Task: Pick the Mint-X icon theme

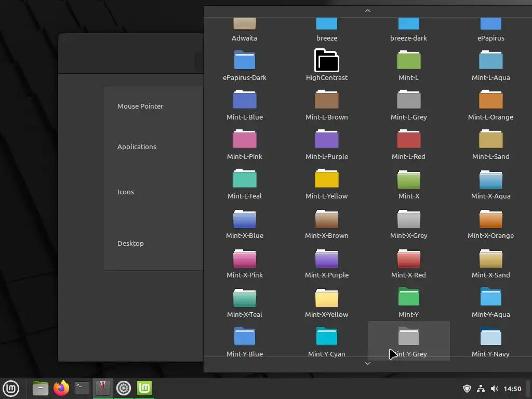Action: tap(408, 184)
